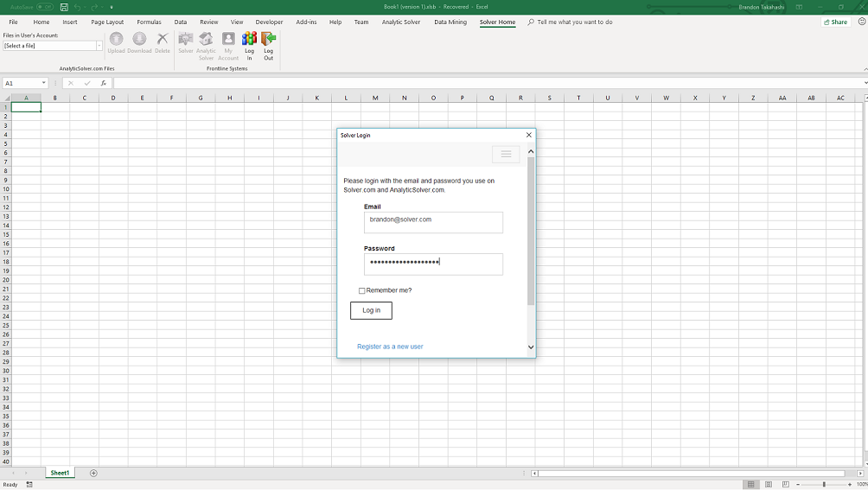Open the Page Layout tab
This screenshot has width=868, height=490.
coord(107,22)
